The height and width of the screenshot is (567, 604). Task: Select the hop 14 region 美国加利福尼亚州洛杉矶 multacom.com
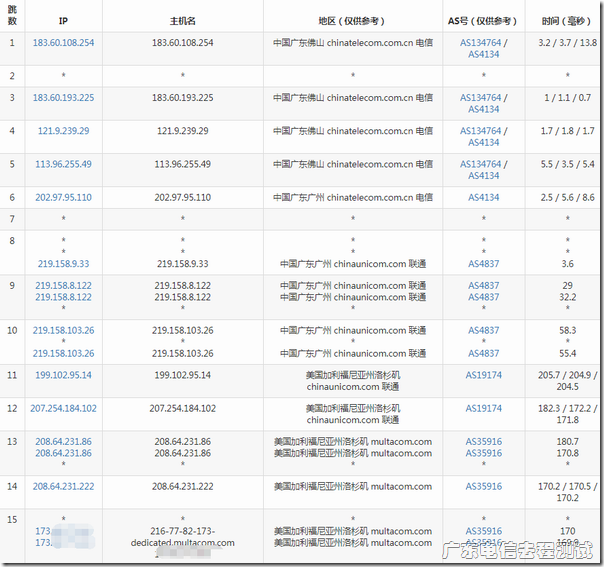pyautogui.click(x=353, y=486)
